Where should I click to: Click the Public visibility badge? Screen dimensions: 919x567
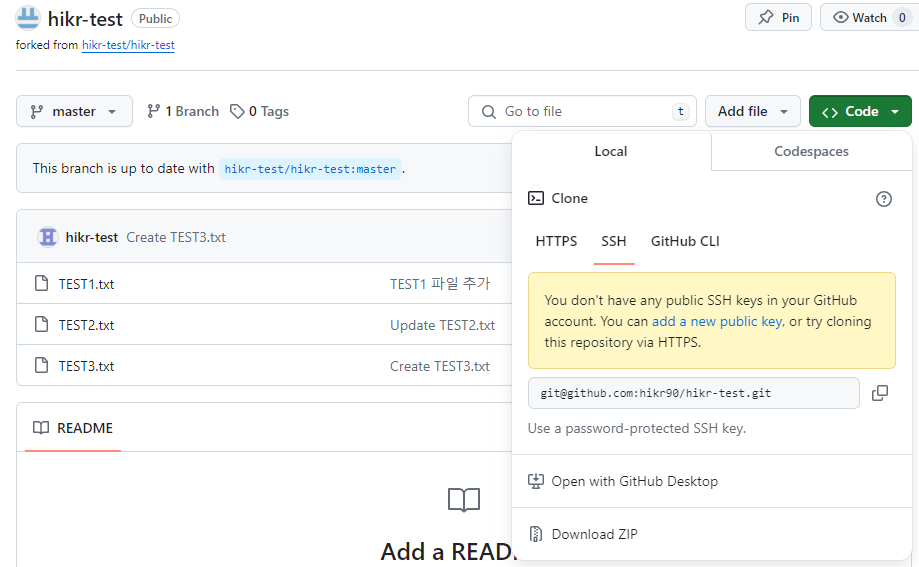155,19
